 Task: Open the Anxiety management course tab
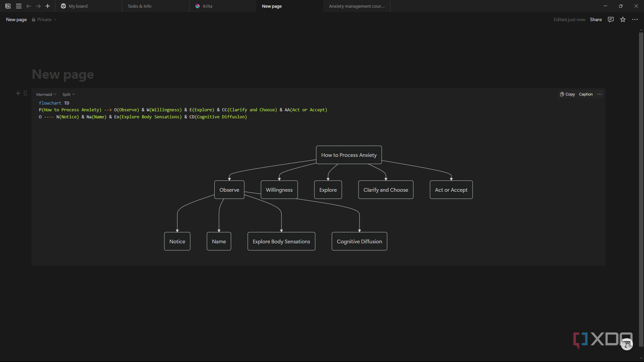coord(357,6)
